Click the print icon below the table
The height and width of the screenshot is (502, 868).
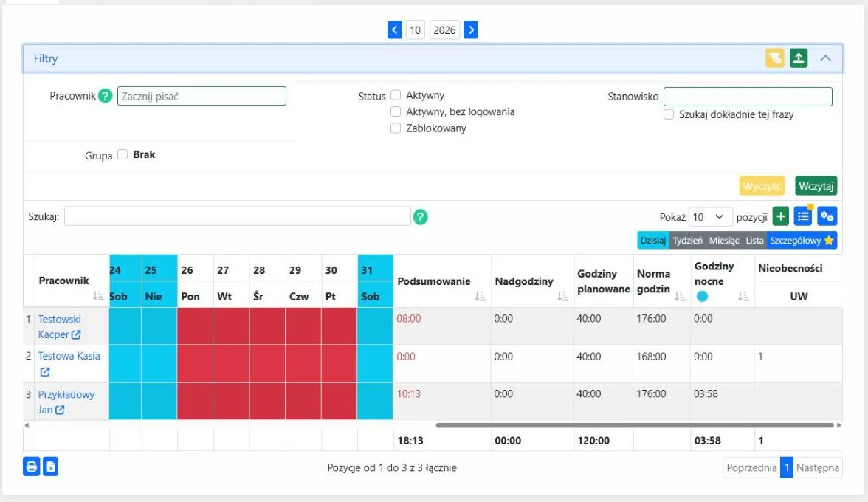click(x=32, y=467)
